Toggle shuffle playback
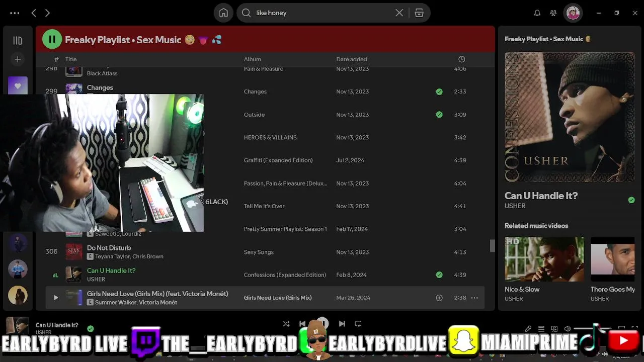Viewport: 644px width, 362px height. tap(286, 324)
